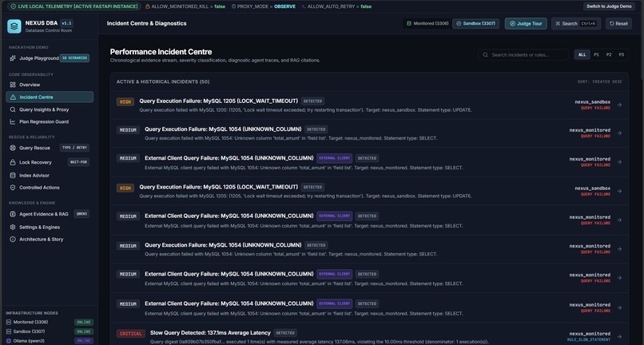The width and height of the screenshot is (644, 345).
Task: Click the ALLOW_MONITORED_KILL lock icon
Action: [x=148, y=6]
